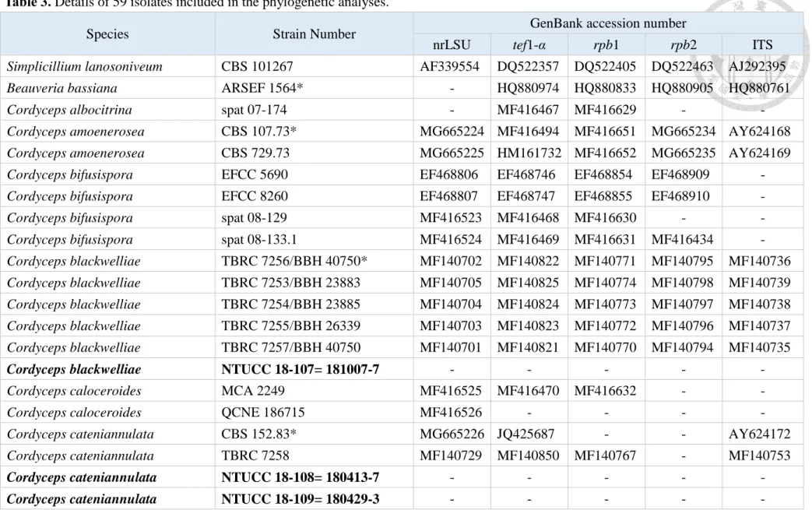Image resolution: width=812 pixels, height=510 pixels.
Task: Click accession MF140796
Action: point(682,326)
